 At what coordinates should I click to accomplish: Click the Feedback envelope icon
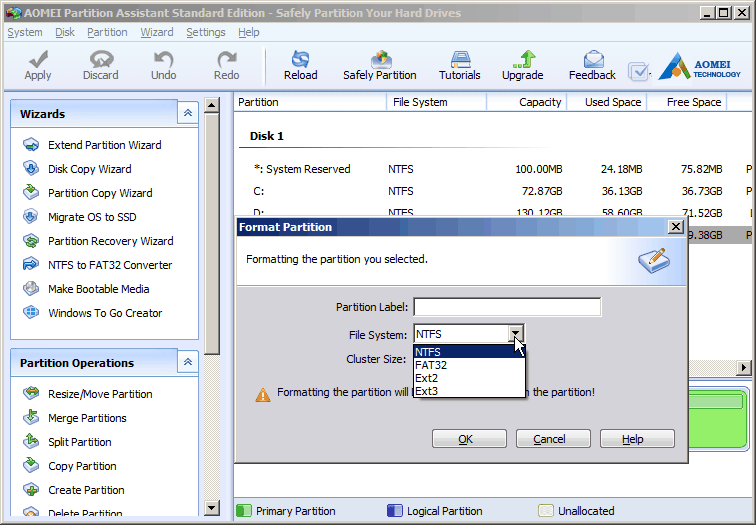coord(594,59)
